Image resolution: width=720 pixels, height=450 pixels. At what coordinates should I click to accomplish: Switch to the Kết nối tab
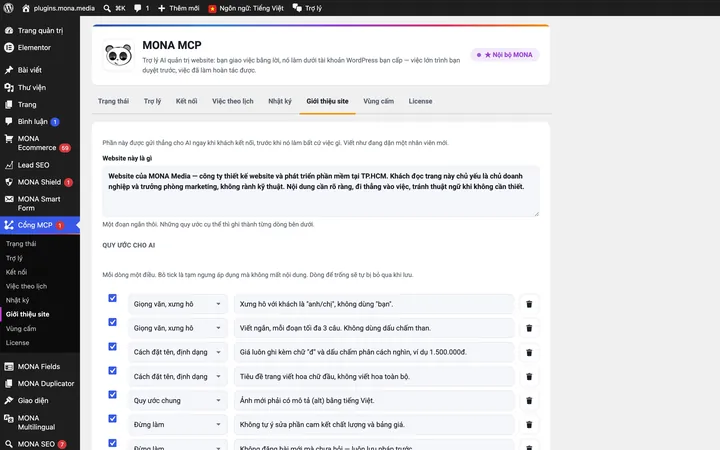click(x=186, y=101)
